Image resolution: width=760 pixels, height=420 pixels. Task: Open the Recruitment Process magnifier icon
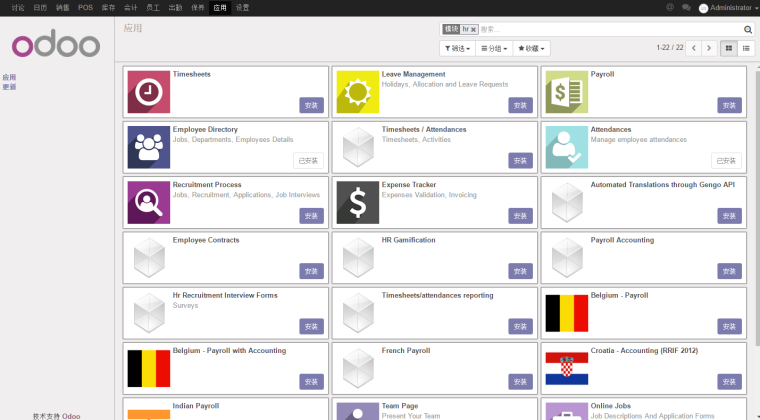pyautogui.click(x=149, y=202)
